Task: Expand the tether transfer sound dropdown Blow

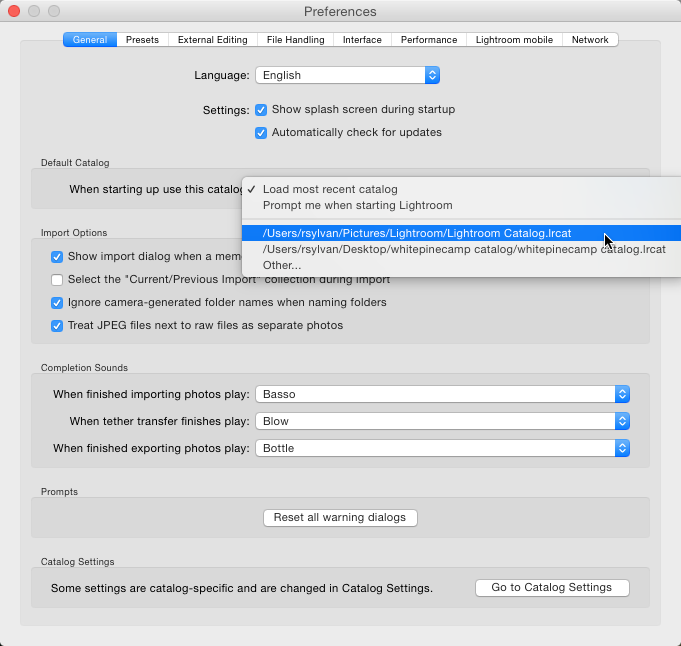Action: (x=443, y=421)
